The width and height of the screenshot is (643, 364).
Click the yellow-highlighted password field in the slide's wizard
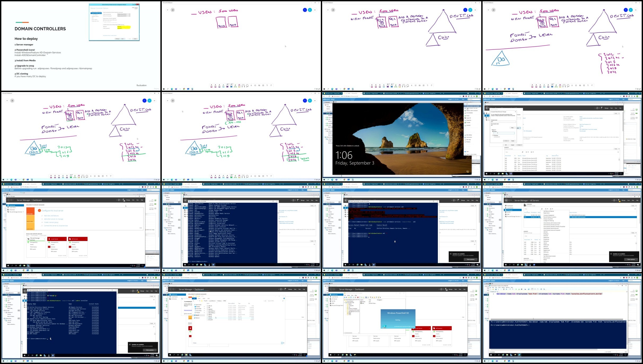[x=124, y=27]
